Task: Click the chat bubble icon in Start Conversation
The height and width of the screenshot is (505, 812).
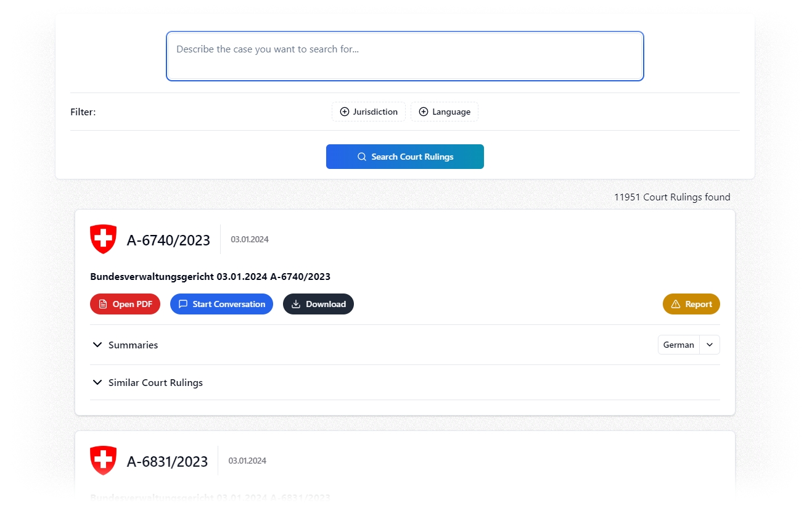Action: pos(182,304)
